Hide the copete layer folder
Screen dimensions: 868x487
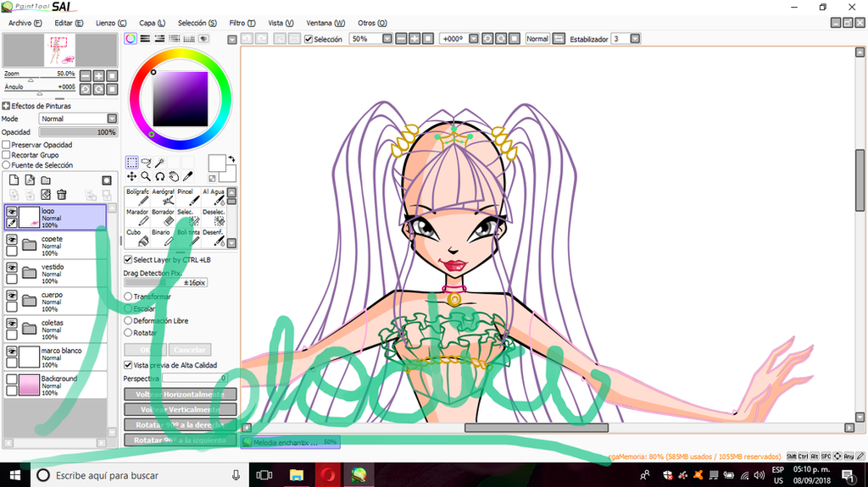click(12, 240)
